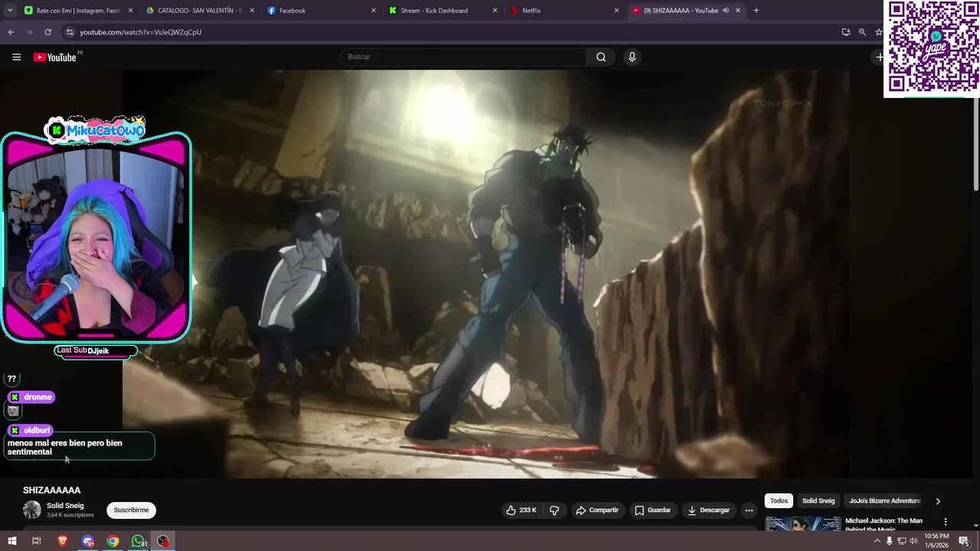Open the 10:56 PM clock calendar
Image resolution: width=980 pixels, height=551 pixels.
coord(936,541)
